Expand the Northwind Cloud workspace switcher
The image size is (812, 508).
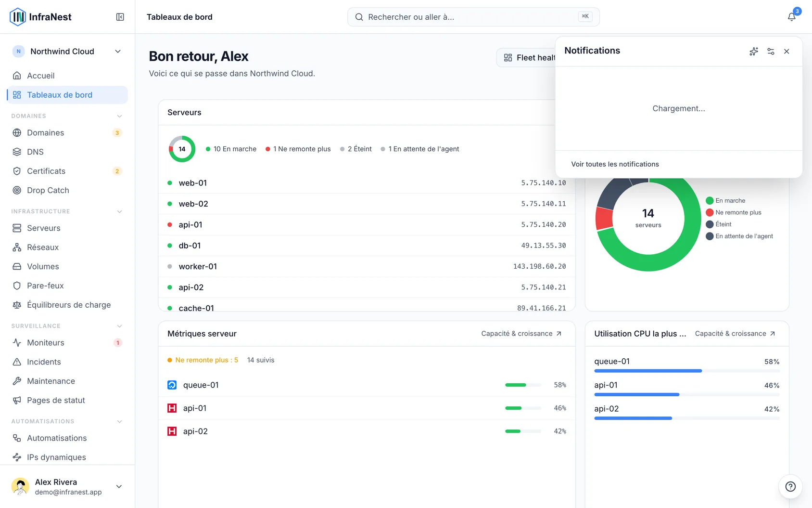(67, 52)
